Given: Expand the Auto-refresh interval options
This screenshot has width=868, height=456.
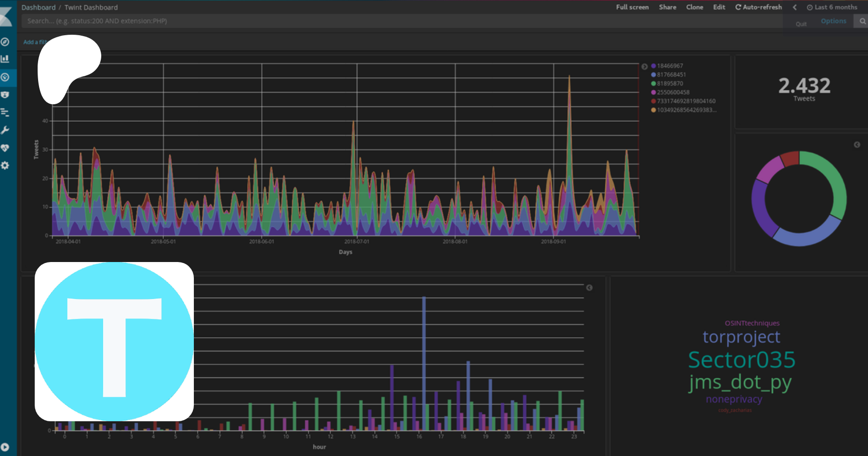Looking at the screenshot, I should 759,7.
